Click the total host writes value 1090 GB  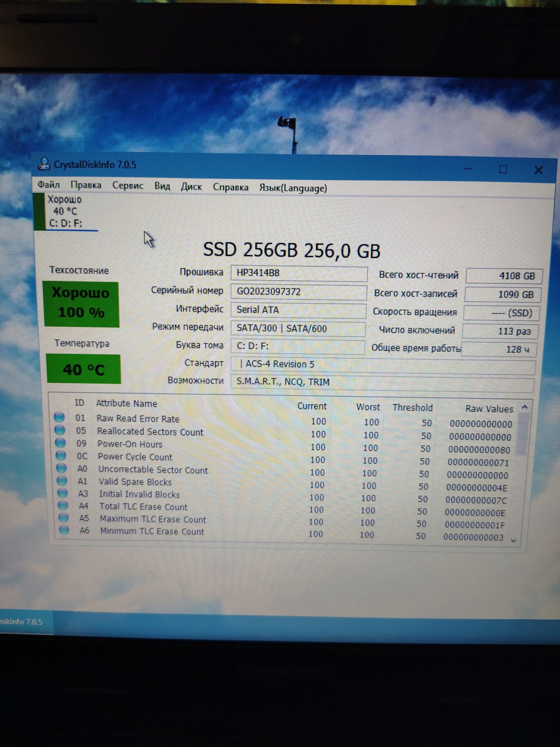point(502,294)
